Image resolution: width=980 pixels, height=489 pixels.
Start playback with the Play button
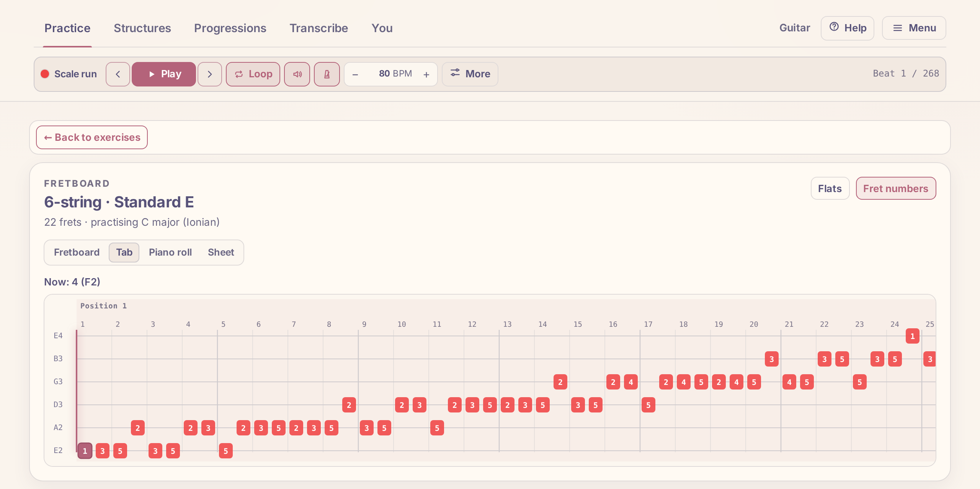coord(164,74)
